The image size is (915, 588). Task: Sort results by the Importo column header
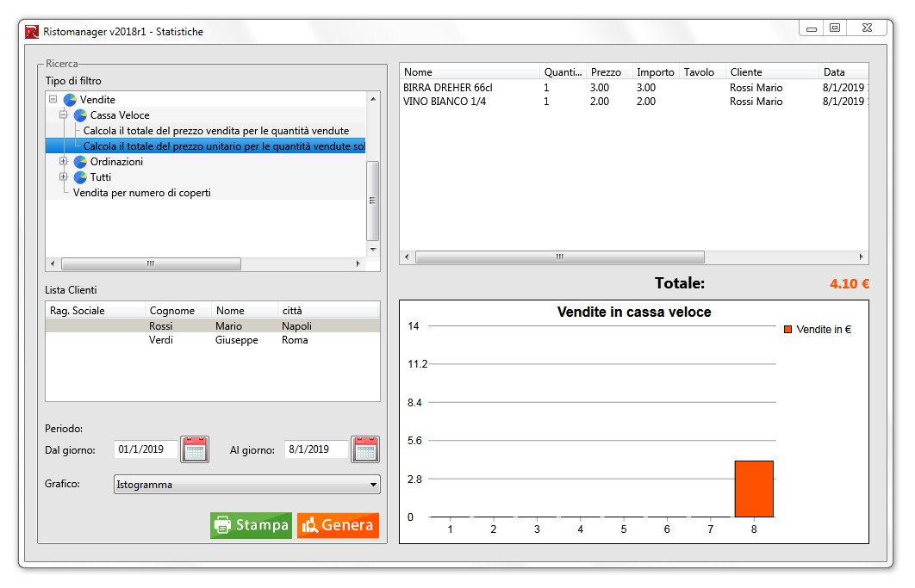point(655,72)
